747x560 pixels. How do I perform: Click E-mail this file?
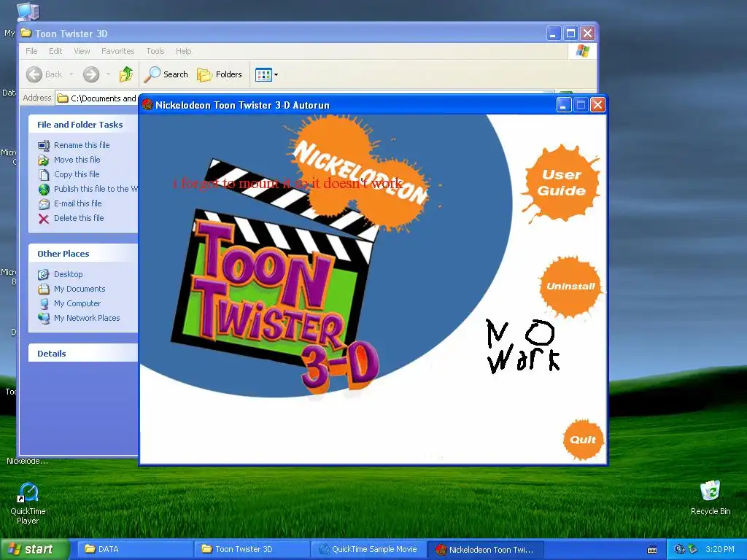(x=77, y=203)
